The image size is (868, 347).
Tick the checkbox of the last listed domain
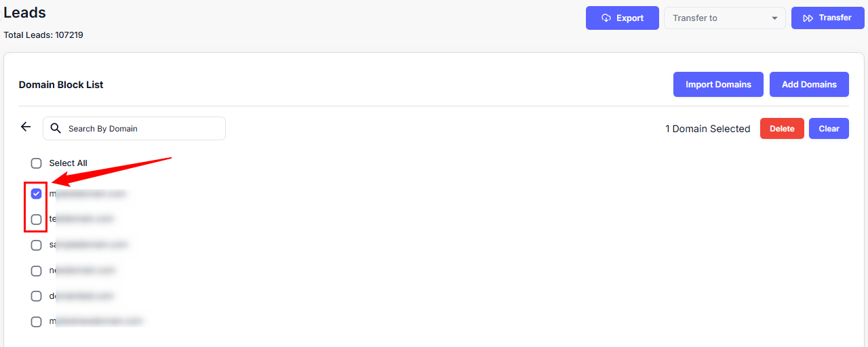pos(37,322)
